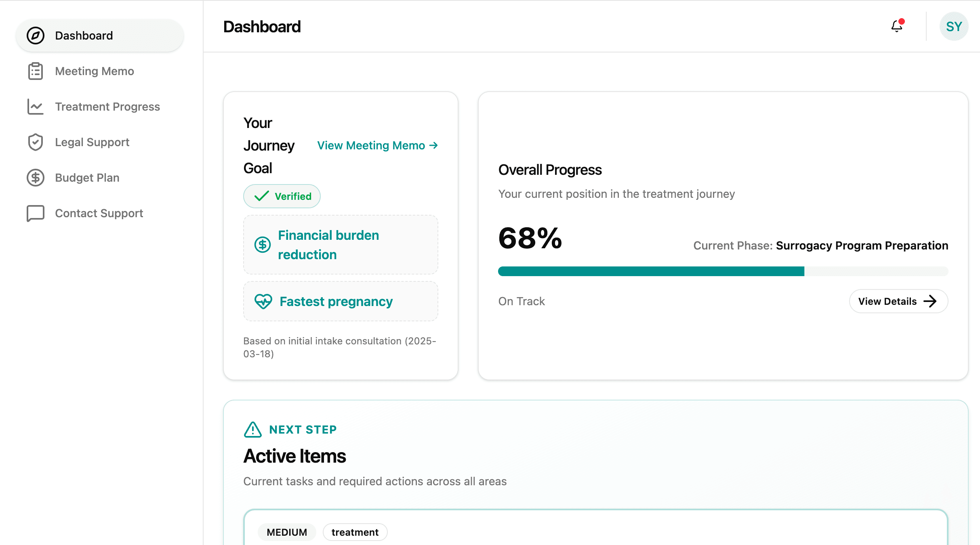This screenshot has width=980, height=545.
Task: Select the Financial burden reduction goal
Action: 340,245
